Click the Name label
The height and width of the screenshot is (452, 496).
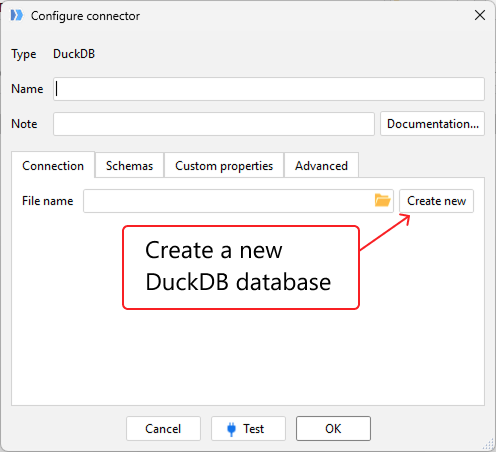click(x=27, y=89)
